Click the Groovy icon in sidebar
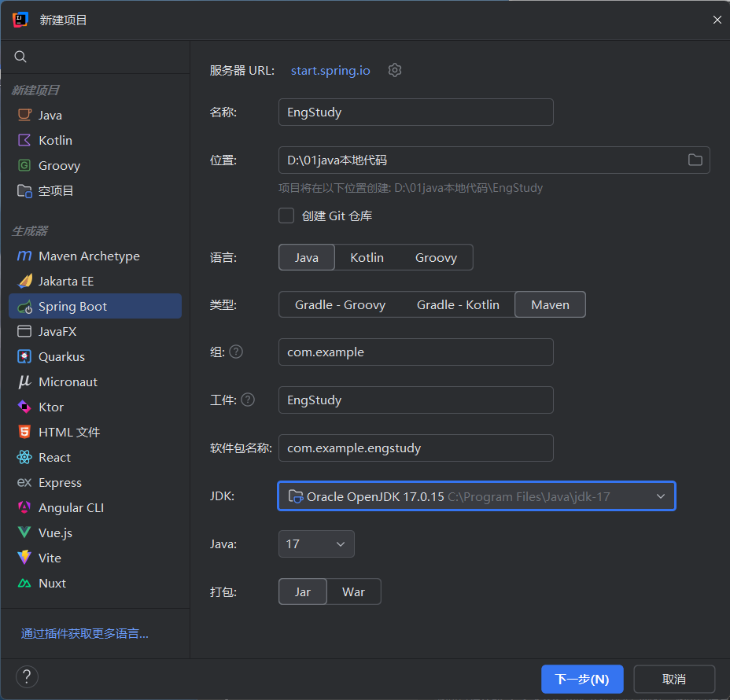Image resolution: width=730 pixels, height=700 pixels. click(24, 165)
